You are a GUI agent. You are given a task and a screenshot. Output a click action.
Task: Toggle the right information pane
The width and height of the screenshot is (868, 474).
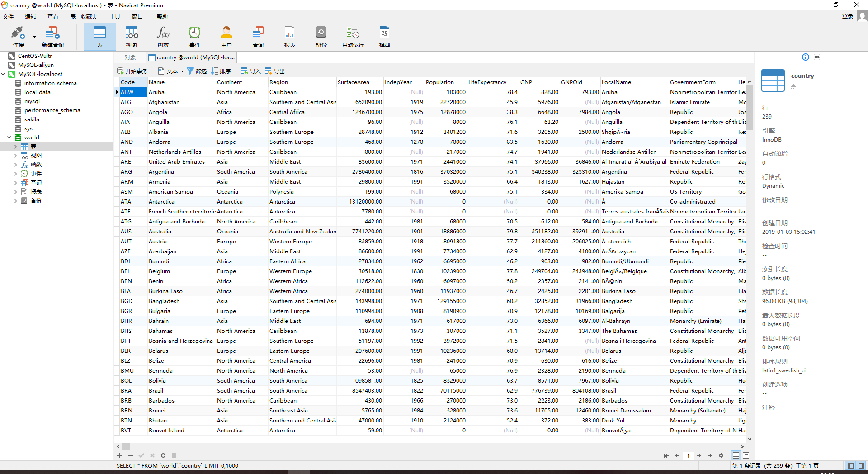(861, 465)
